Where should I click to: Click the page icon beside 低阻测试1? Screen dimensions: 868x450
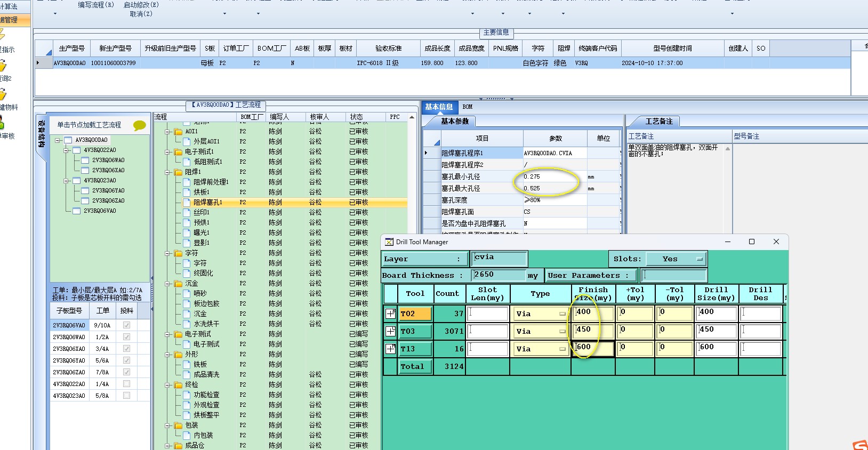pyautogui.click(x=187, y=162)
